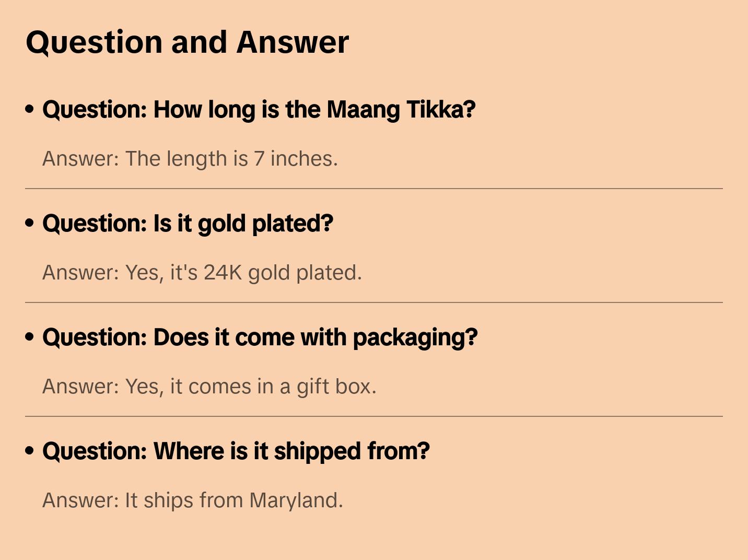Click the bullet beside the Maang Tikka question

(x=30, y=109)
